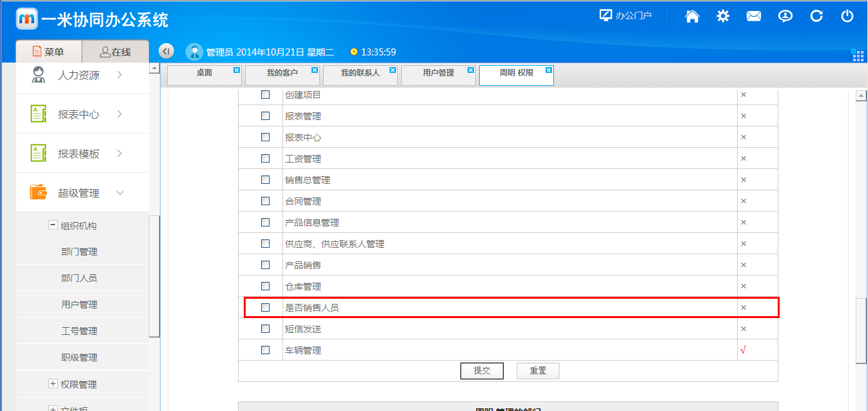The height and width of the screenshot is (411, 868).
Task: Switch to the 菜单 sidebar tab
Action: pos(48,52)
